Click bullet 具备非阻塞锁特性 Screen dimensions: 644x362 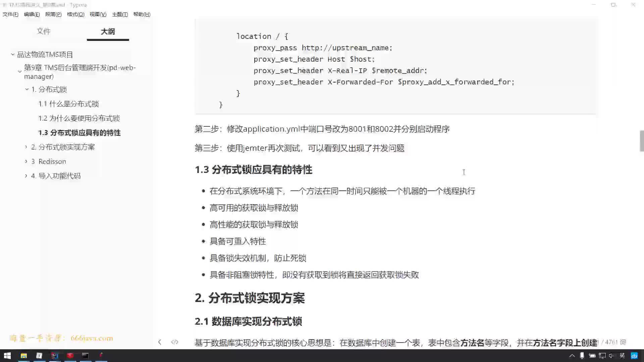314,275
